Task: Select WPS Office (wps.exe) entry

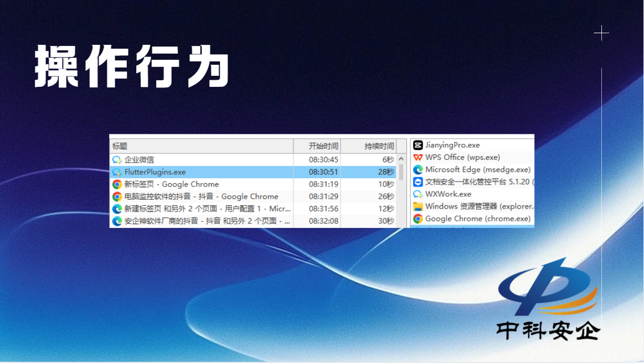Action: pyautogui.click(x=462, y=157)
